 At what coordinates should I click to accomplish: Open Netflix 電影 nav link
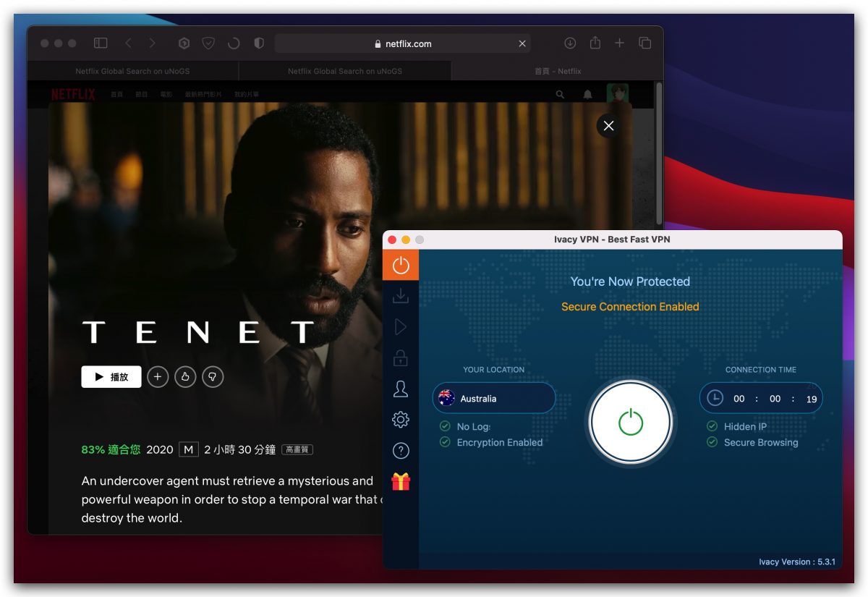[166, 95]
